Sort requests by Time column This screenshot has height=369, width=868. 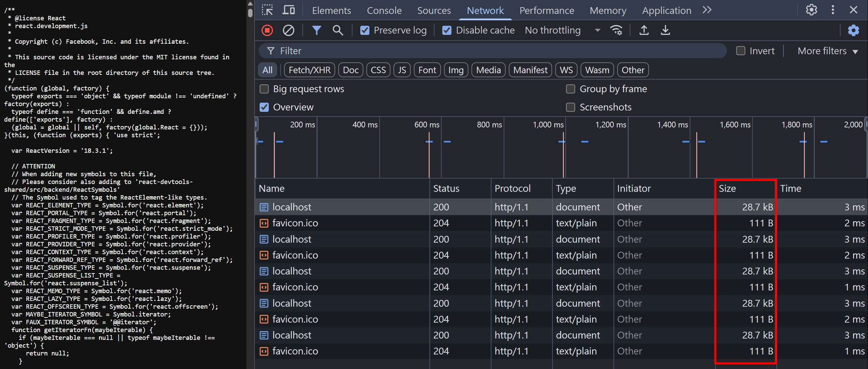(822, 188)
